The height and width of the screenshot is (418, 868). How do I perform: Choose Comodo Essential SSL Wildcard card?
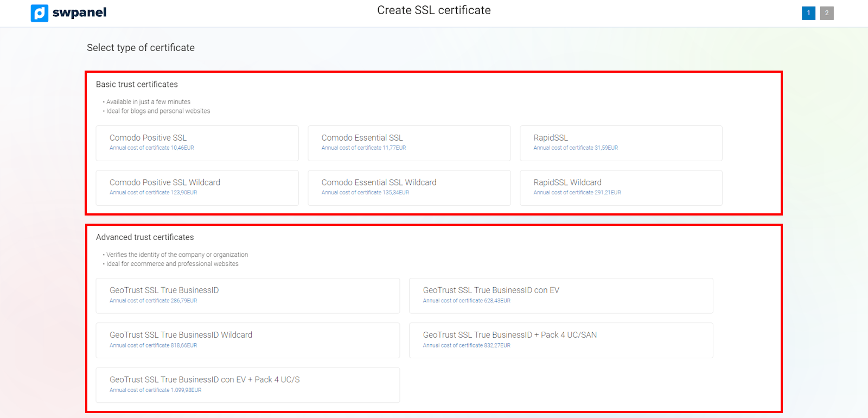coord(409,188)
